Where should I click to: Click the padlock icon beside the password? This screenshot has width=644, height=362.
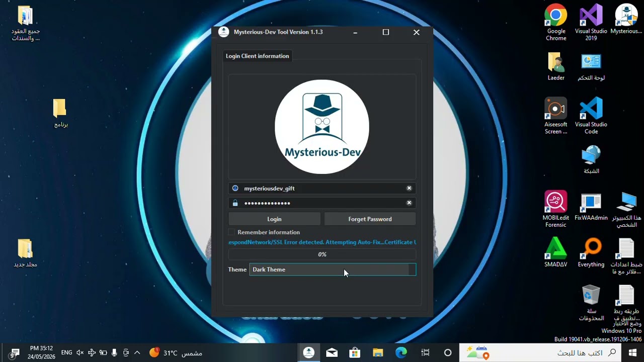click(235, 203)
